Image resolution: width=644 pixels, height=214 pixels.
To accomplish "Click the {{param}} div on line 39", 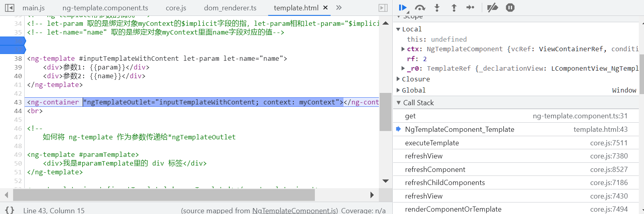I will (x=96, y=67).
